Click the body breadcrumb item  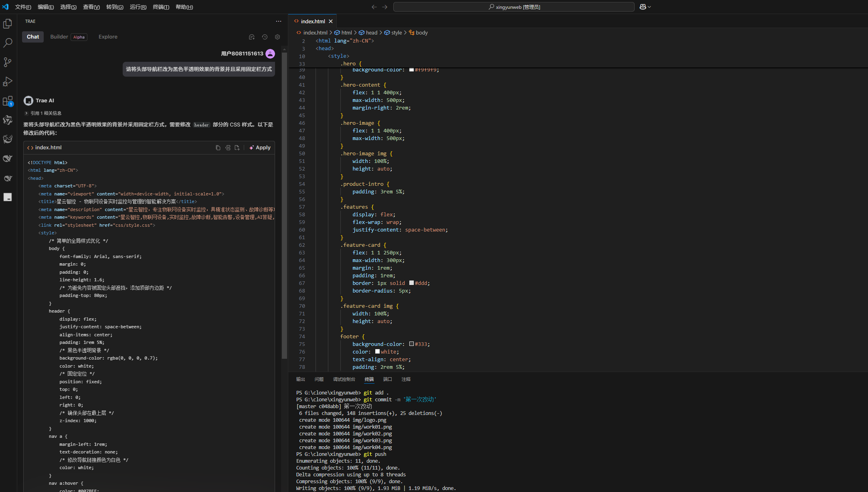point(421,33)
